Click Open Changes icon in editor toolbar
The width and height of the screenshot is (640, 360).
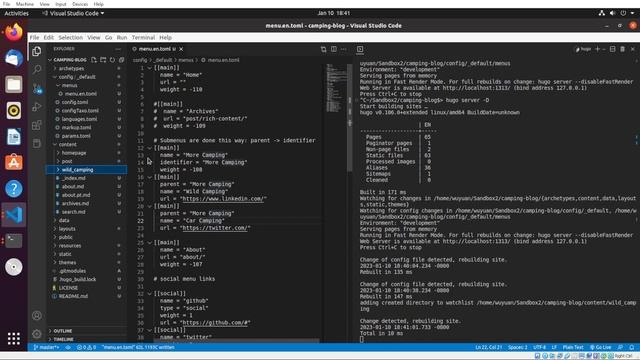tap(323, 49)
